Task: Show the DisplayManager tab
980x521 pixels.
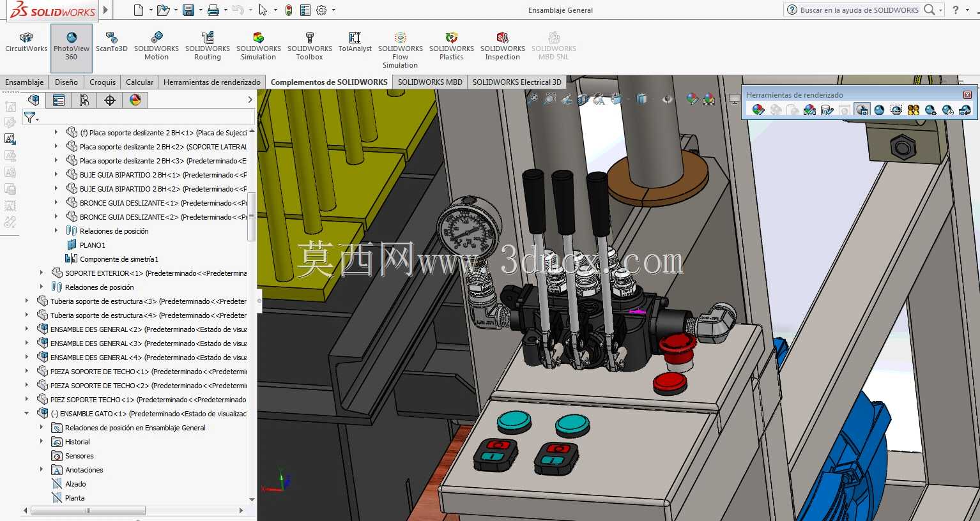Action: pyautogui.click(x=135, y=100)
